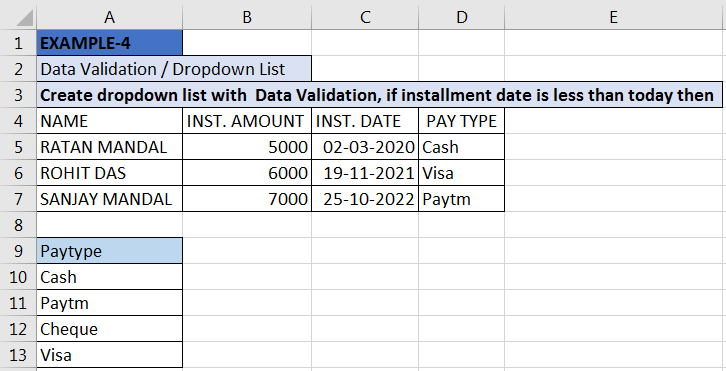The image size is (726, 371).
Task: Select row 12 header
Action: pyautogui.click(x=18, y=329)
